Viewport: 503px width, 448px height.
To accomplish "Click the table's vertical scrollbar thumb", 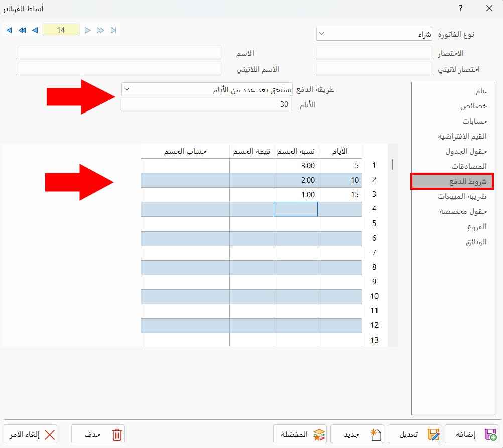I will coord(393,164).
